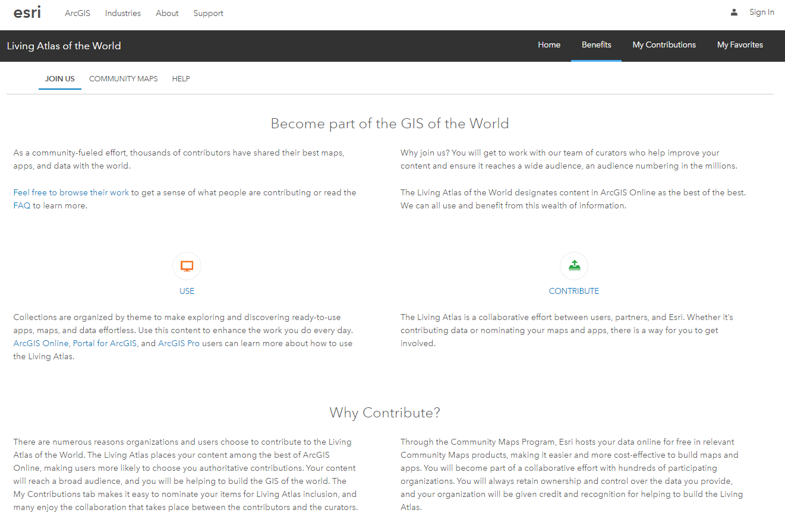Open the FAQ link
785x532 pixels.
click(22, 205)
